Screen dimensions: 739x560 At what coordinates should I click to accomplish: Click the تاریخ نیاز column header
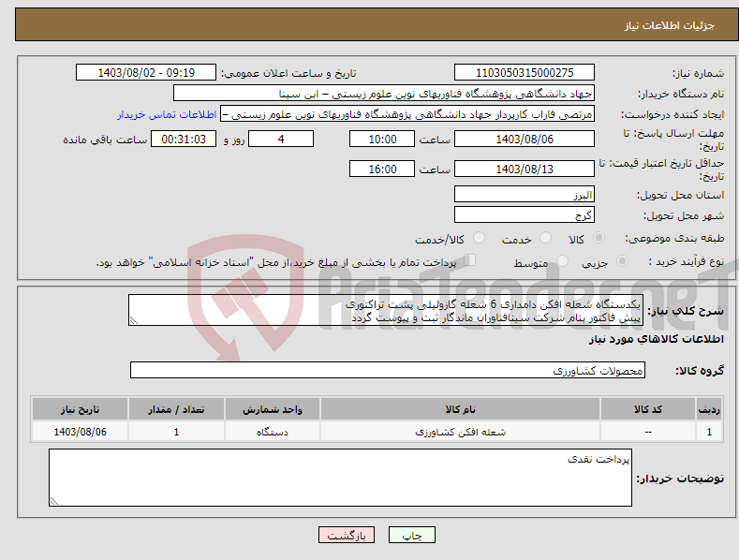click(81, 409)
